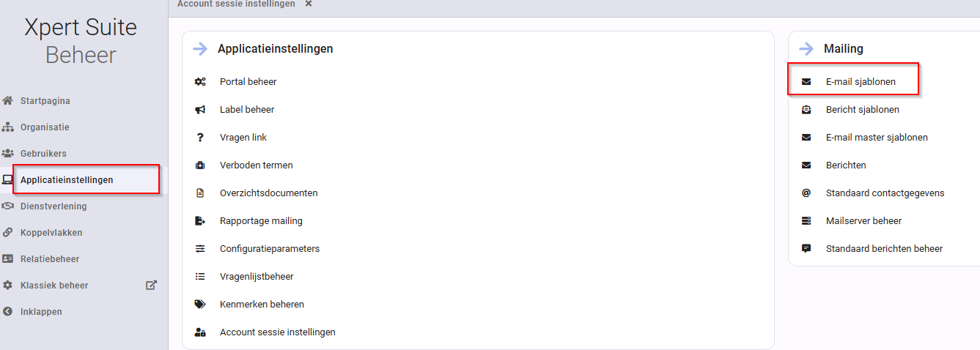This screenshot has height=350, width=980.
Task: Click the question mark icon for Vragen link
Action: click(x=200, y=138)
